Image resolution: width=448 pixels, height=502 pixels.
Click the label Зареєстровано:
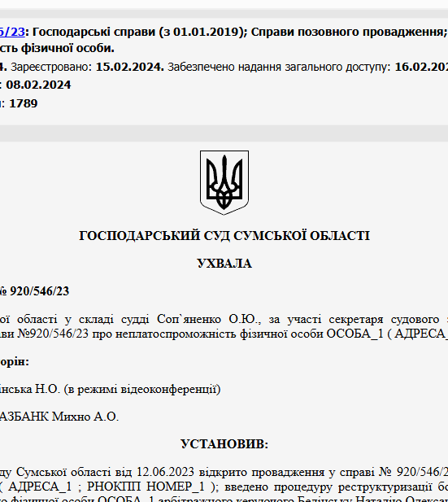click(x=51, y=67)
